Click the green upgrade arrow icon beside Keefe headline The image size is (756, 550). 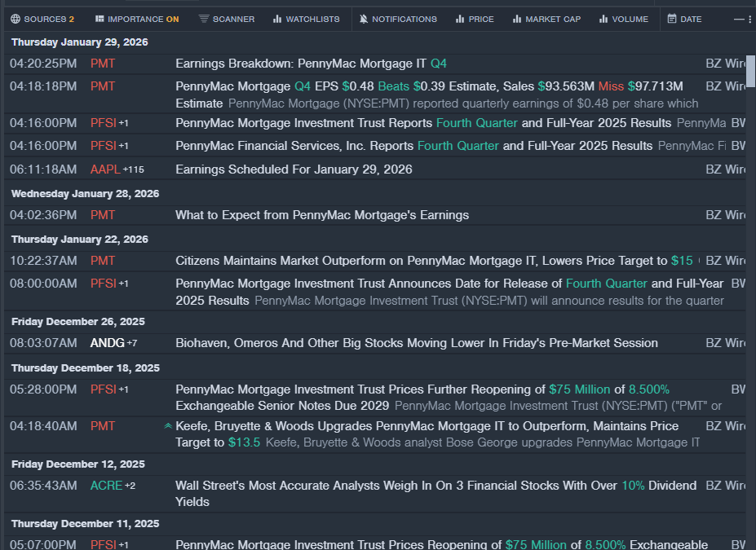[168, 426]
